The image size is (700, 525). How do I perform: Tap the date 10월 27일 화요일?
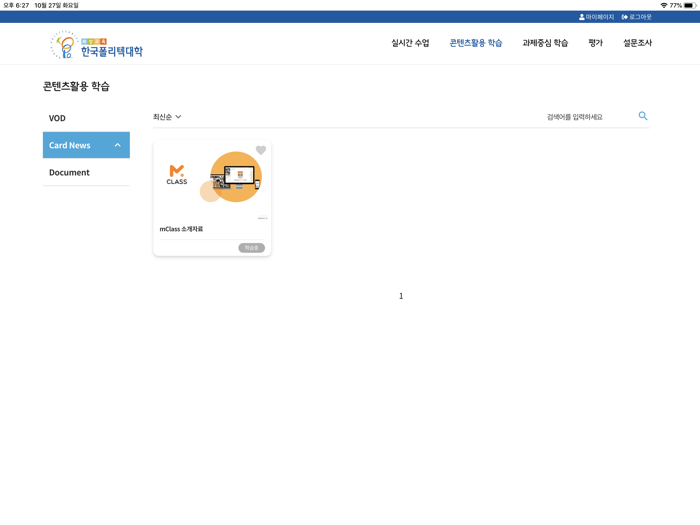[x=56, y=5]
